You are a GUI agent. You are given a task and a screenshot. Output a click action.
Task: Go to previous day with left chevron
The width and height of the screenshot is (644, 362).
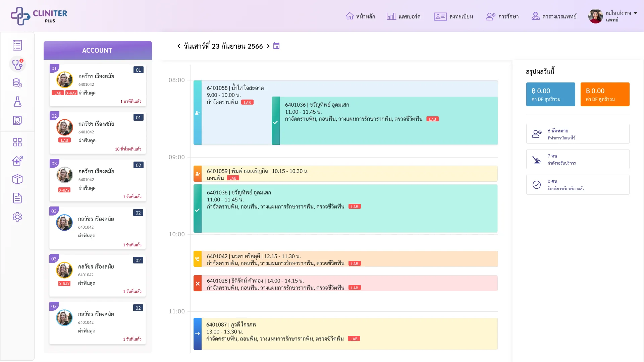point(179,46)
